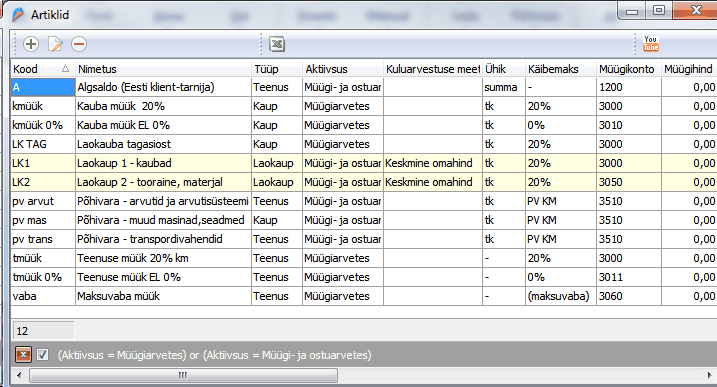
Task: Click the Artiklid window logo icon
Action: [x=18, y=15]
